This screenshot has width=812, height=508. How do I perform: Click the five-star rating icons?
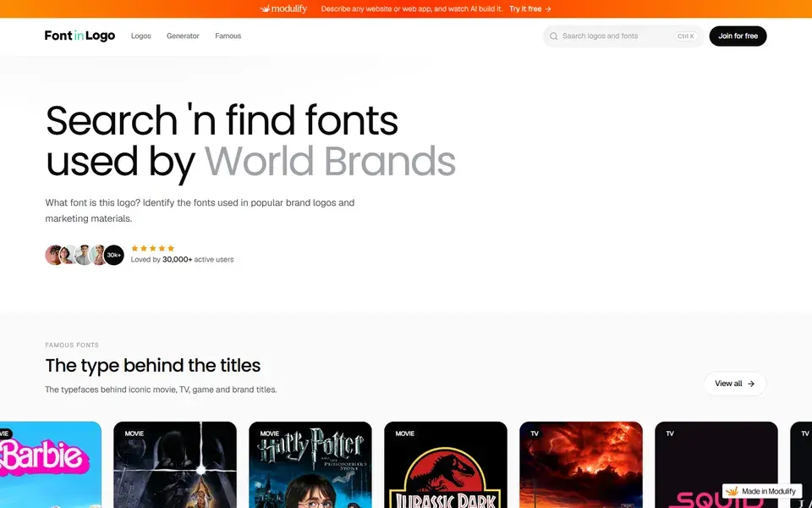pyautogui.click(x=153, y=248)
